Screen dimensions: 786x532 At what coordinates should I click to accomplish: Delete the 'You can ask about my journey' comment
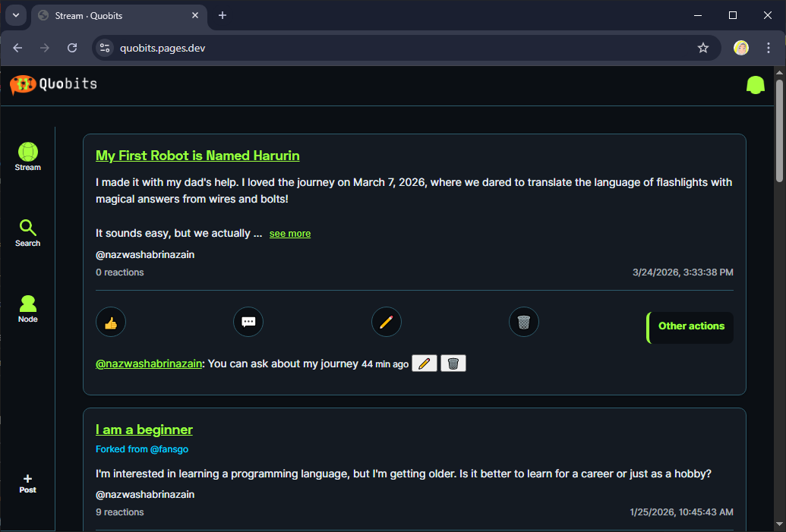pos(453,364)
